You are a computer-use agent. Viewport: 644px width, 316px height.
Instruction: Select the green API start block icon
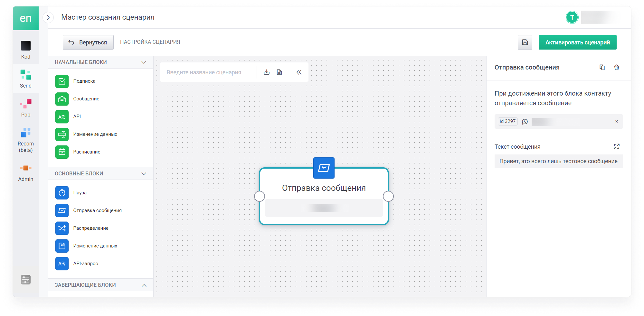point(62,116)
